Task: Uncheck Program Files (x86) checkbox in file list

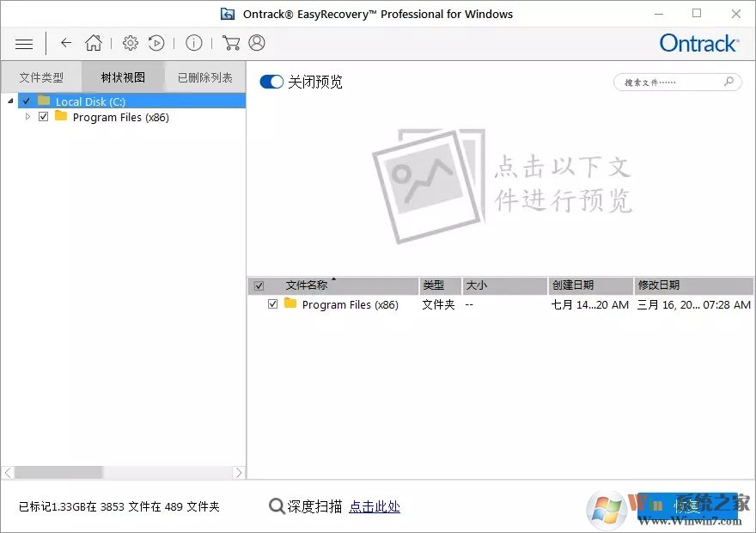Action: 273,303
